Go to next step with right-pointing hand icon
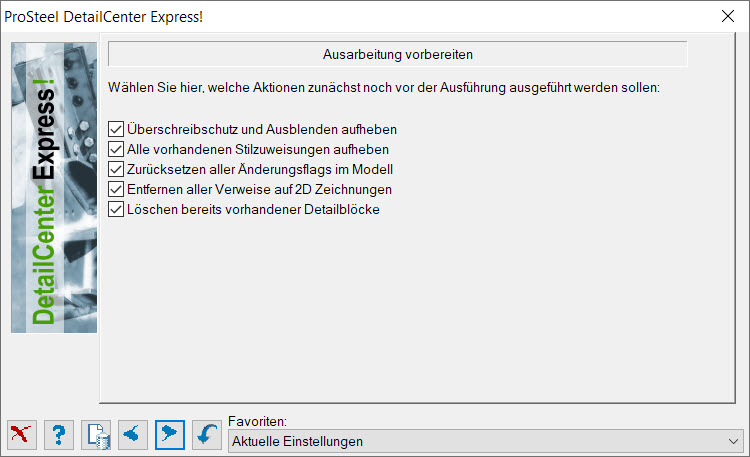750x457 pixels. [170, 435]
